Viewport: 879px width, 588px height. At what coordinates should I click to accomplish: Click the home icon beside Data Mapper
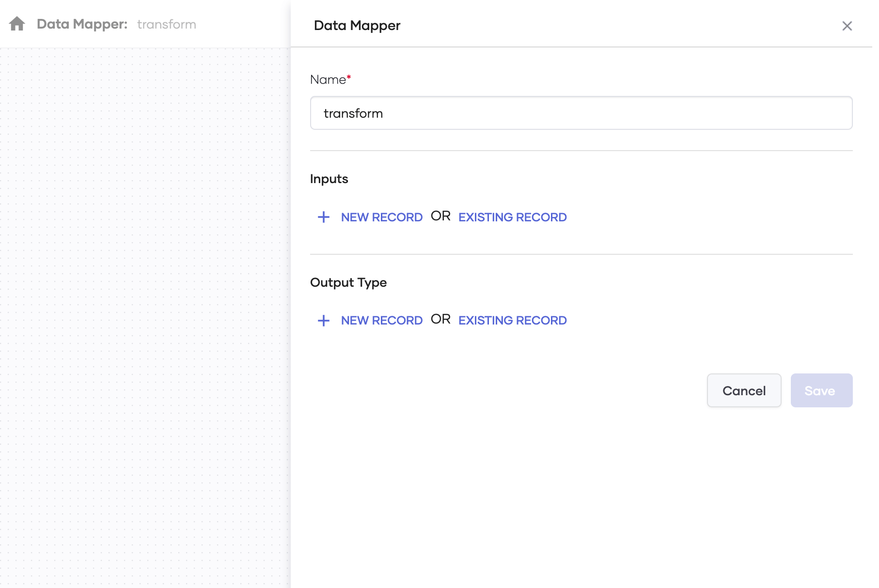[x=17, y=24]
